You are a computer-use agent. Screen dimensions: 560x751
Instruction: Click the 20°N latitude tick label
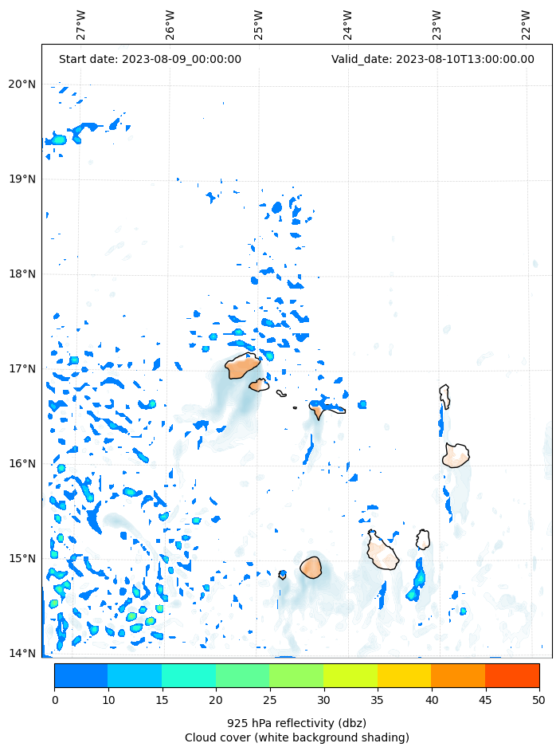point(22,85)
